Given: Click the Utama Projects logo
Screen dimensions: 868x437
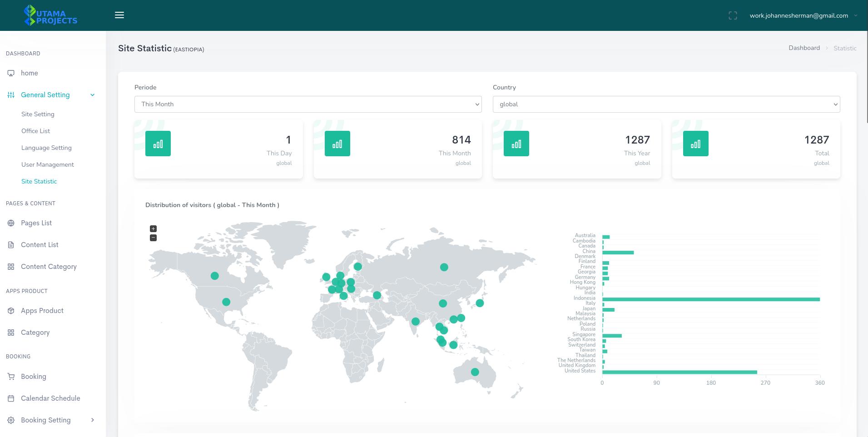Looking at the screenshot, I should pos(50,15).
